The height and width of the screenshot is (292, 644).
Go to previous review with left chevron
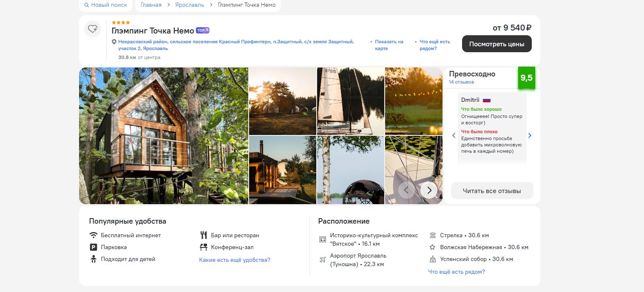click(454, 135)
